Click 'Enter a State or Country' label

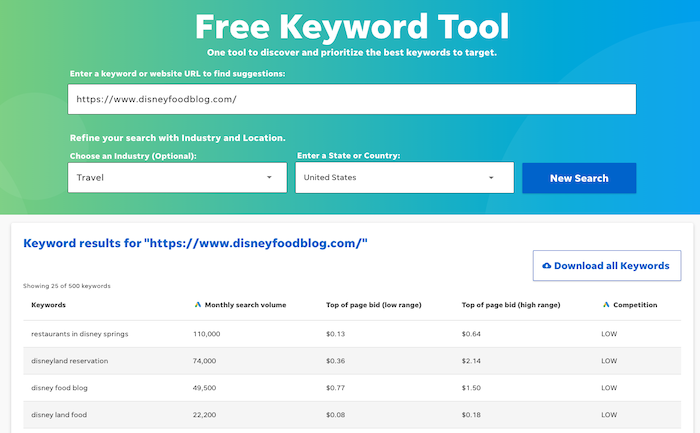point(349,155)
